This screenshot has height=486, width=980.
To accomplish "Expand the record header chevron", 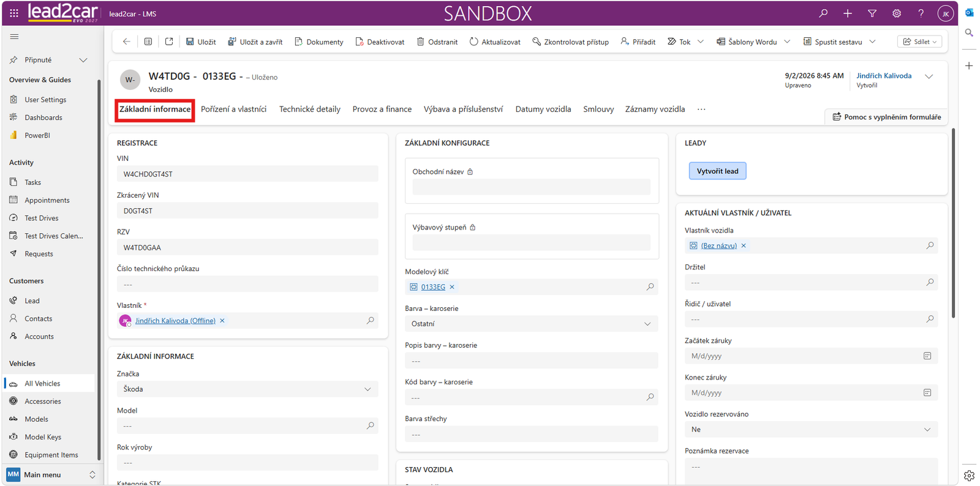I will coord(929,77).
